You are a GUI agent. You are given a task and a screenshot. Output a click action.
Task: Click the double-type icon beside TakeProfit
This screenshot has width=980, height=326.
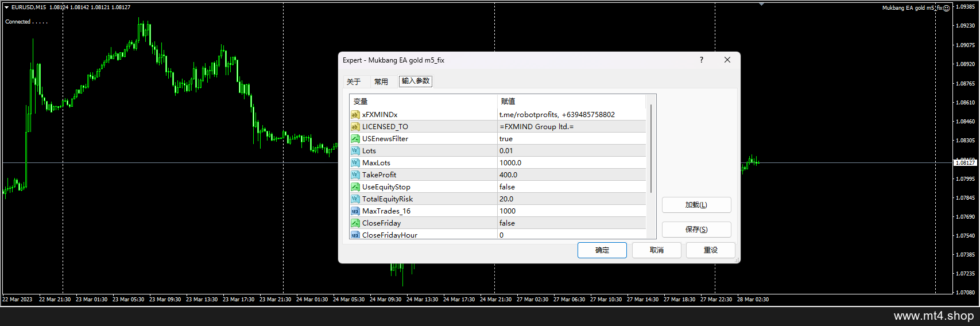(355, 175)
